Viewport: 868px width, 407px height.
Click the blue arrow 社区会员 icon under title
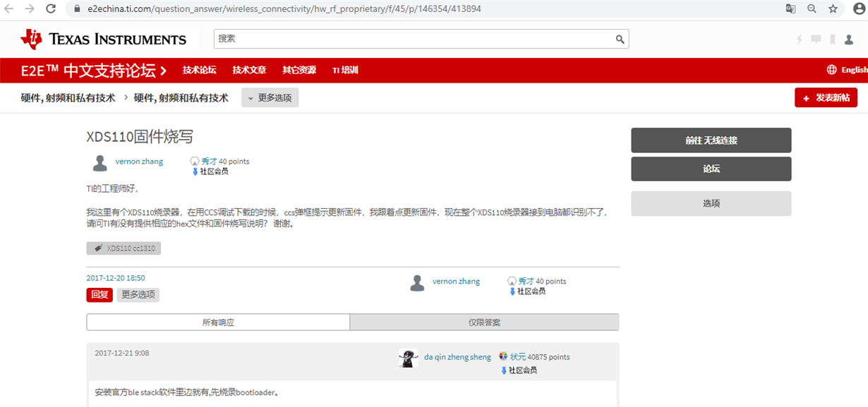click(195, 171)
